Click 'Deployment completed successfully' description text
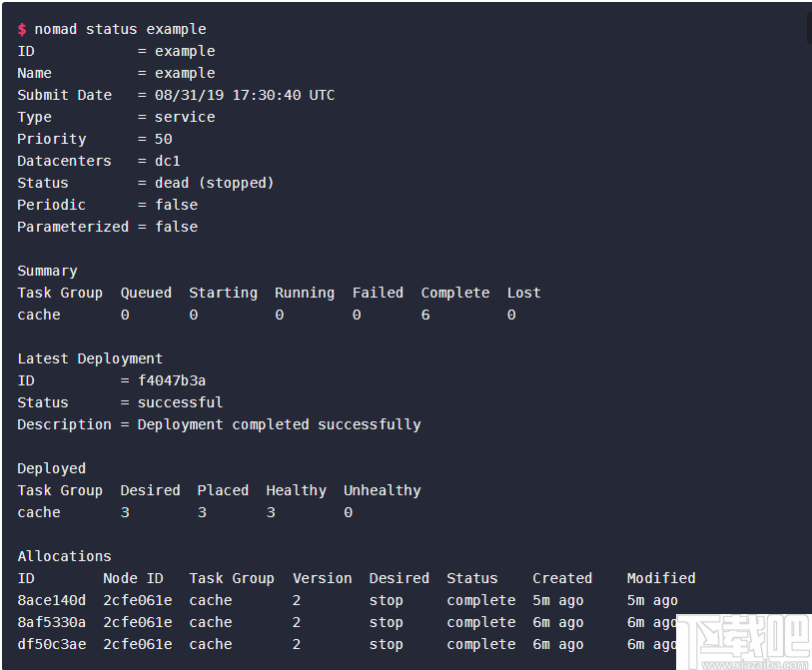 pos(279,424)
